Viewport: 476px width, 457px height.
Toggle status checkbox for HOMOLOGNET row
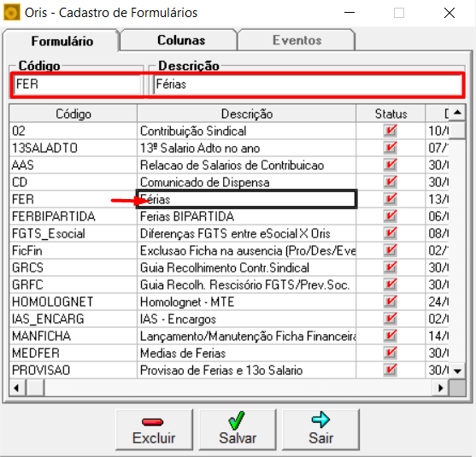(x=391, y=302)
